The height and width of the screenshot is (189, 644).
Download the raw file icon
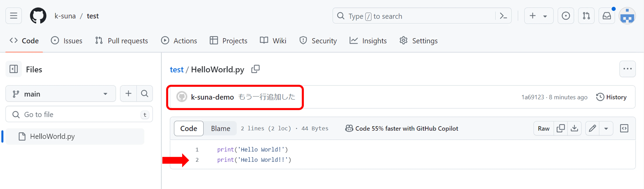pos(574,129)
